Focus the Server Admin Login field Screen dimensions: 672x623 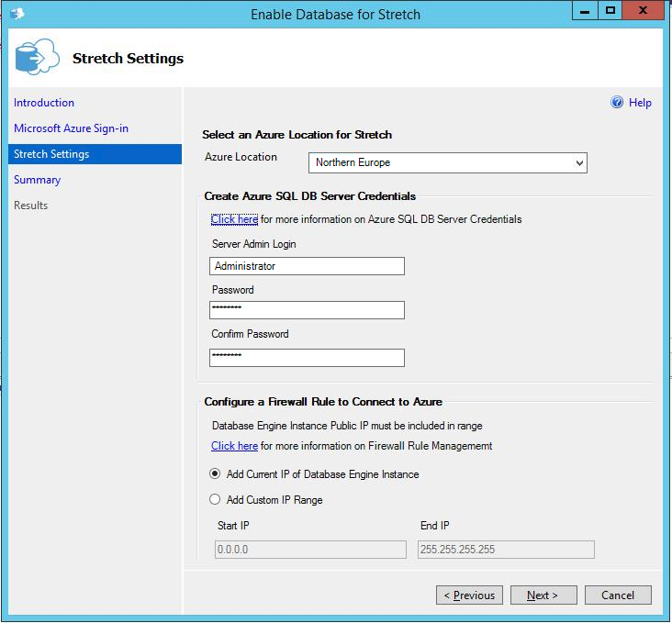307,266
